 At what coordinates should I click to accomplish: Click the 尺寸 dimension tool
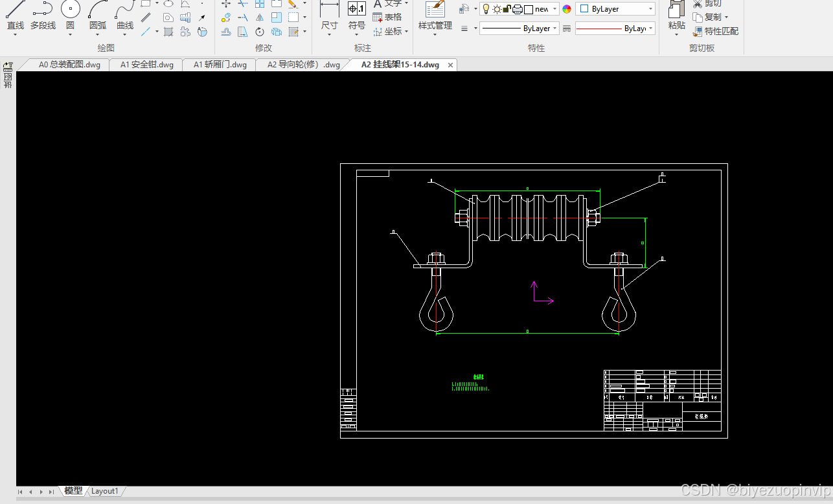(x=329, y=16)
